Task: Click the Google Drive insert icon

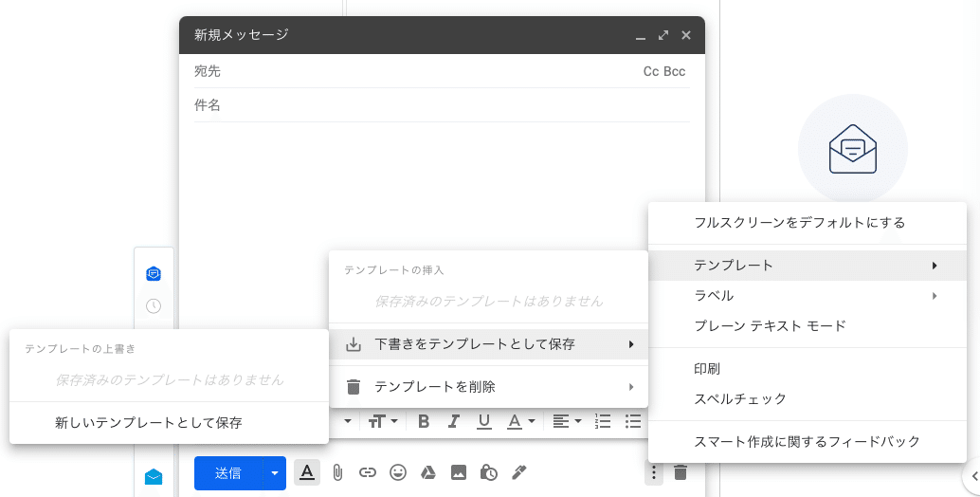Action: (428, 472)
